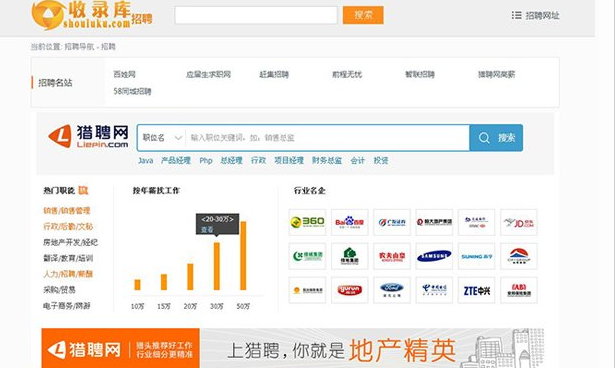615x368 pixels.
Task: Open the 360 company logo
Action: click(307, 222)
